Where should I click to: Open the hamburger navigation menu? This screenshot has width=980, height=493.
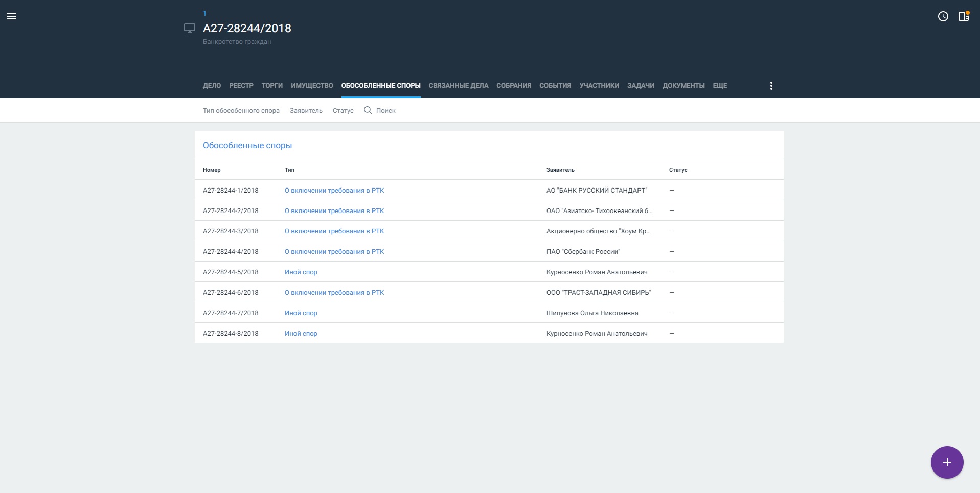[x=12, y=16]
